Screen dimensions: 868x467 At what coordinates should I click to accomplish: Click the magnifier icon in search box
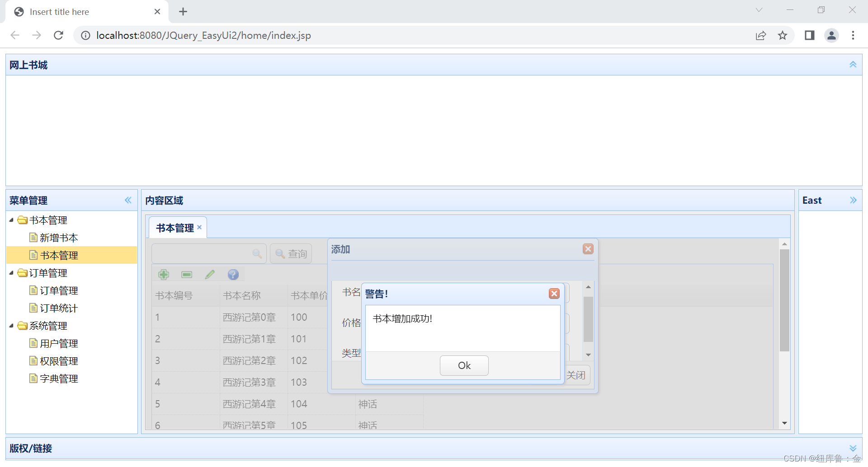click(257, 254)
